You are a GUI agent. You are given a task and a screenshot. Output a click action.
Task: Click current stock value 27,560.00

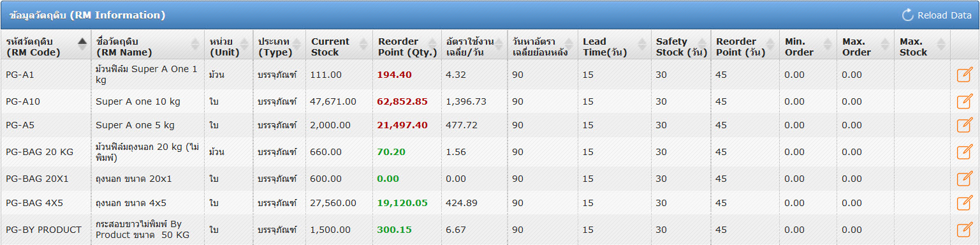[x=333, y=203]
